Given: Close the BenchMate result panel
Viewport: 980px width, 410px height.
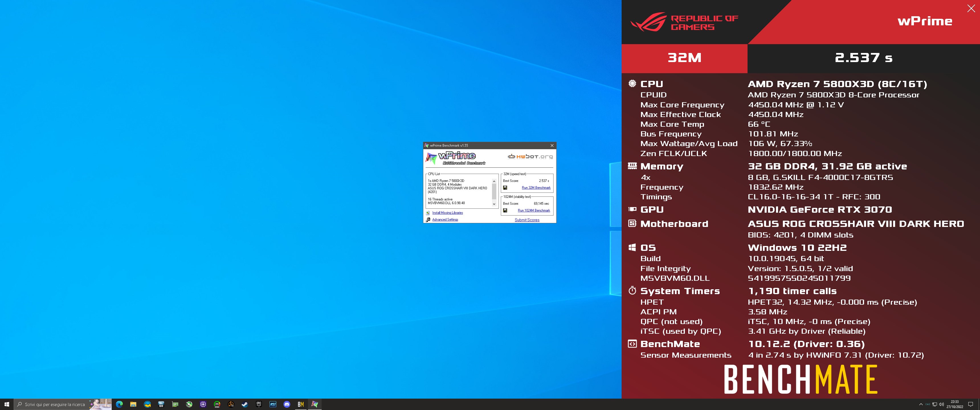Looking at the screenshot, I should (x=971, y=8).
